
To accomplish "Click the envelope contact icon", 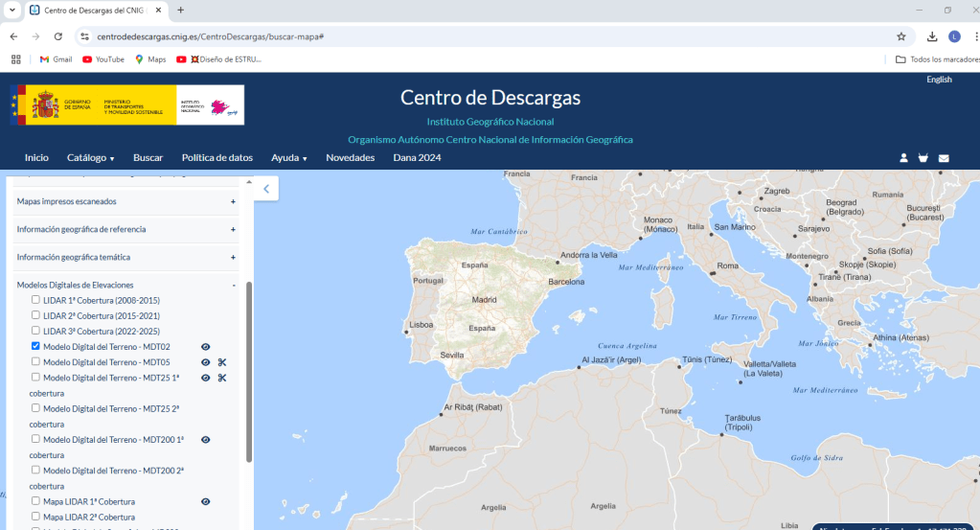I will pos(944,158).
